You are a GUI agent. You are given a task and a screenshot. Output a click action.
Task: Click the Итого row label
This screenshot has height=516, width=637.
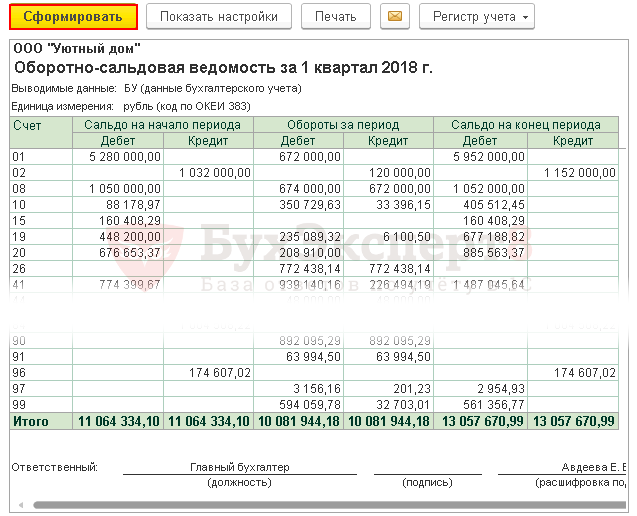[x=31, y=421]
